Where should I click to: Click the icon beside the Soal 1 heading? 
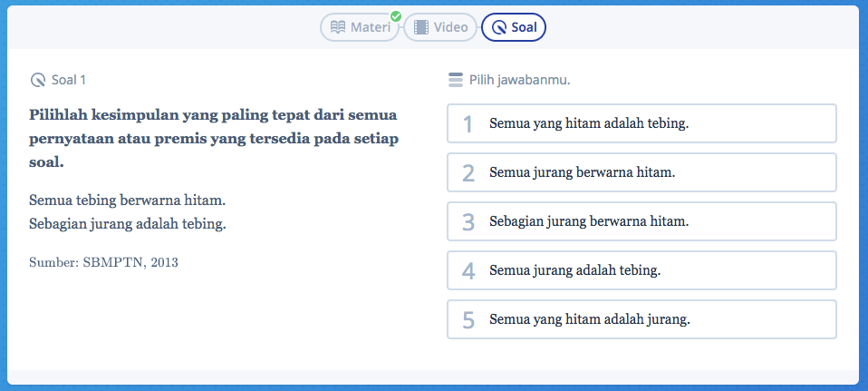(37, 80)
